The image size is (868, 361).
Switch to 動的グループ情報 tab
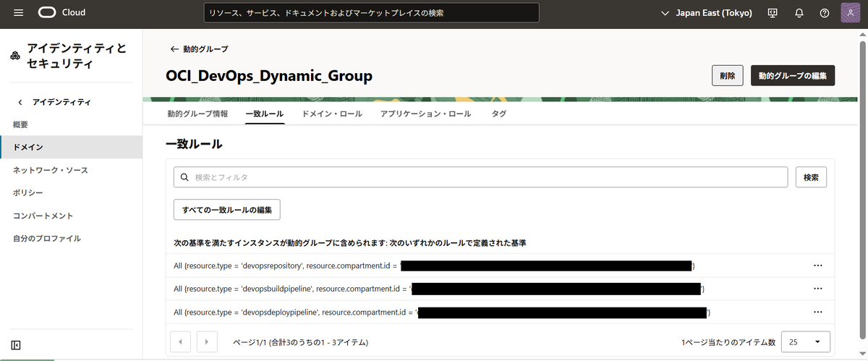tap(197, 114)
